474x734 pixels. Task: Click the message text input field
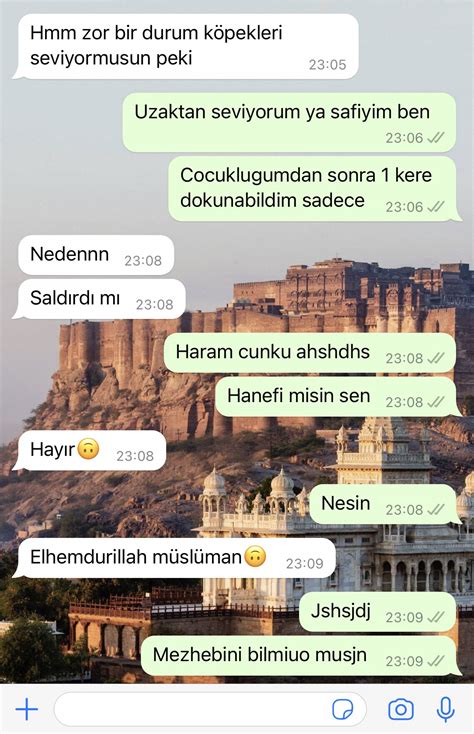(x=210, y=710)
